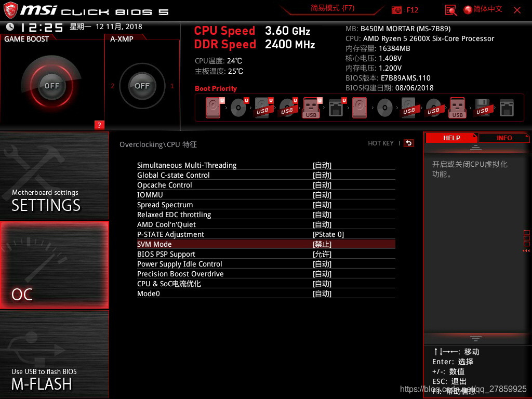Switch to the HELP tab
Image resolution: width=532 pixels, height=399 pixels.
tap(451, 138)
